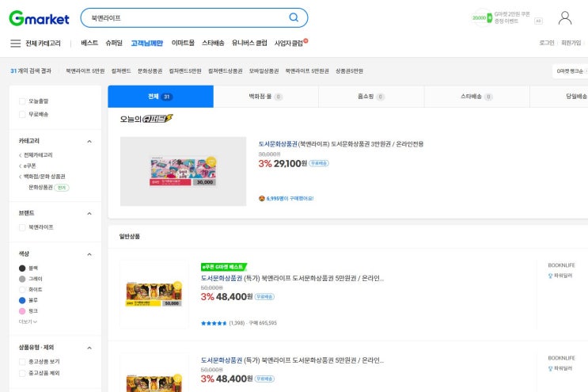Open the 베스트 menu
Image resolution: width=588 pixels, height=392 pixels.
(x=89, y=43)
